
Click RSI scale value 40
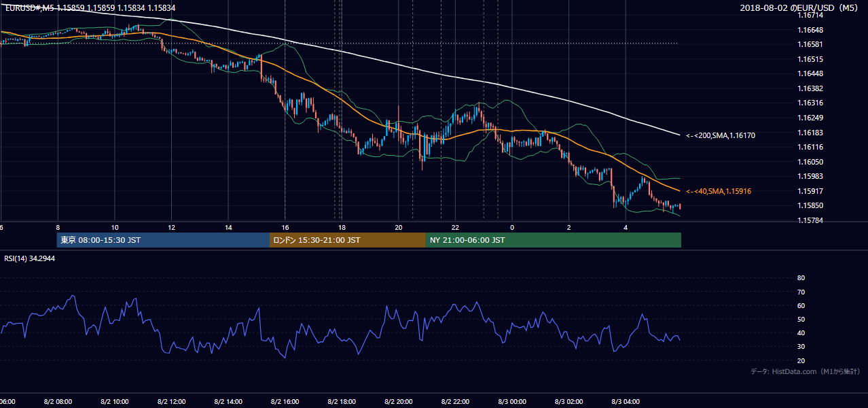(x=801, y=333)
